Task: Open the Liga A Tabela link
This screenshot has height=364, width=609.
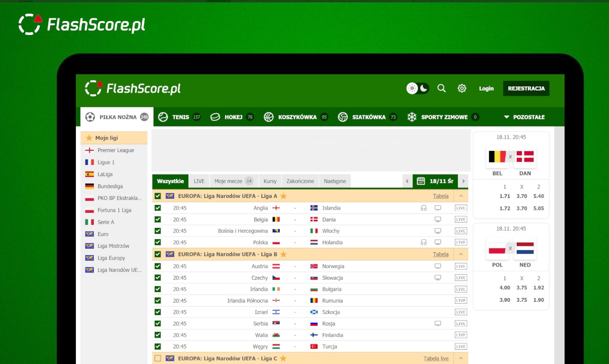Action: tap(441, 196)
